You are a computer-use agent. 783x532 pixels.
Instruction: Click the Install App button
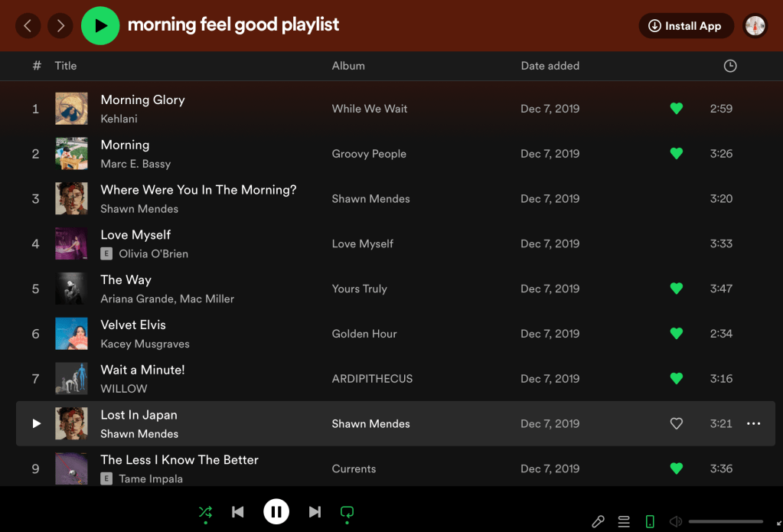pos(686,25)
